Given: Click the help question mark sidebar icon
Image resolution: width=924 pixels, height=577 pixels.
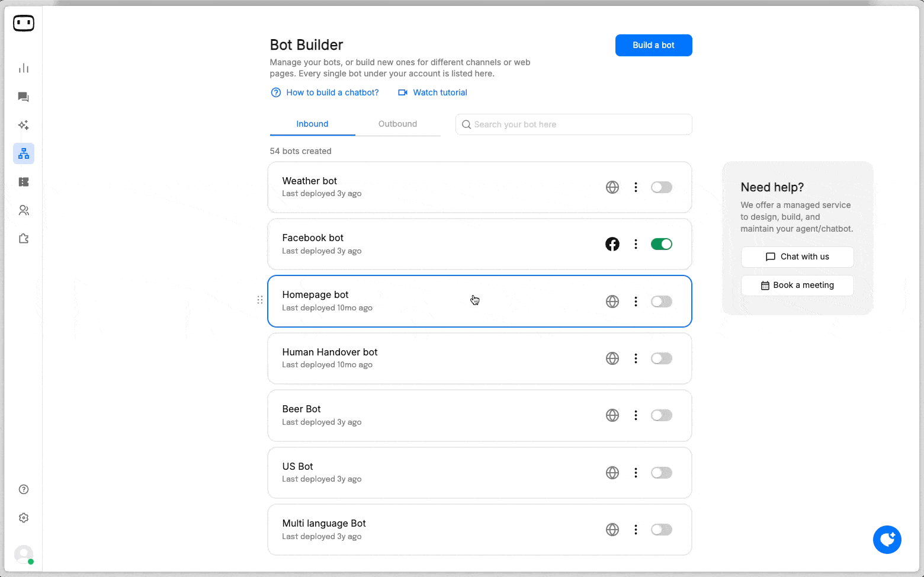Looking at the screenshot, I should pyautogui.click(x=24, y=489).
